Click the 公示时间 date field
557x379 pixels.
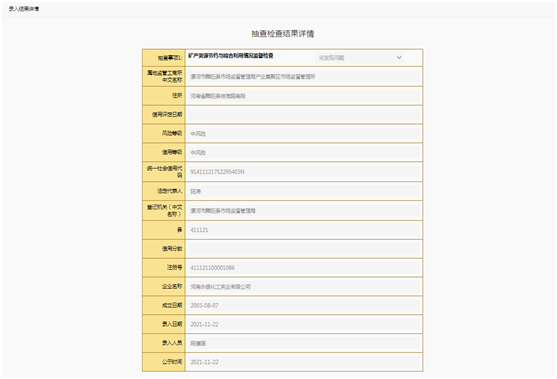(x=304, y=362)
